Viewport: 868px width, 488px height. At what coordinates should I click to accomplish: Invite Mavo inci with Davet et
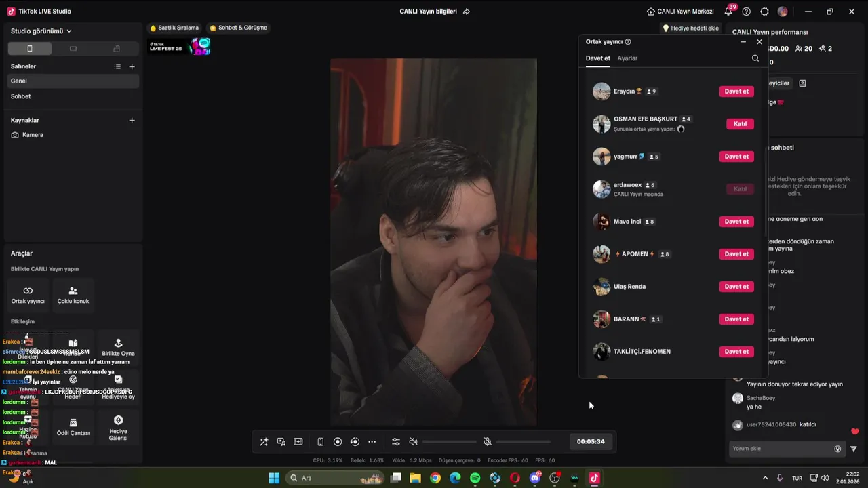click(736, 222)
